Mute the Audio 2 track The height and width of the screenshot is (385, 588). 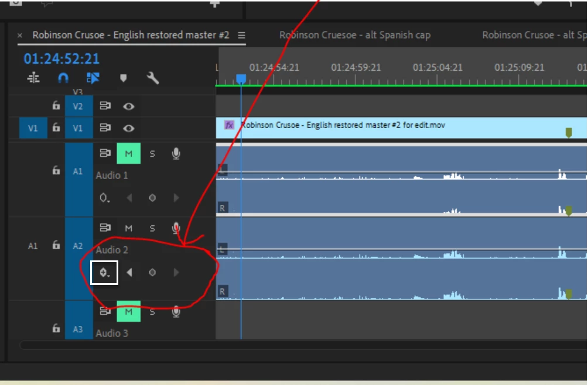[x=129, y=228]
